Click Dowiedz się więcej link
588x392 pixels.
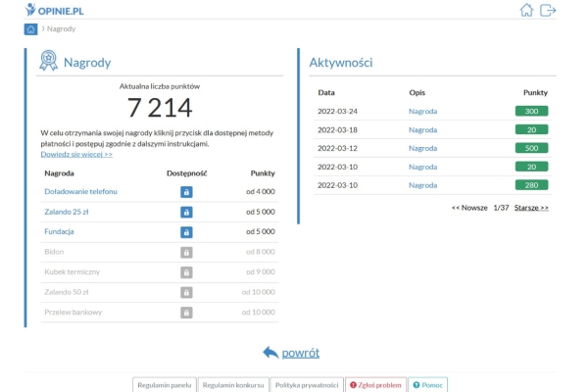coord(76,154)
